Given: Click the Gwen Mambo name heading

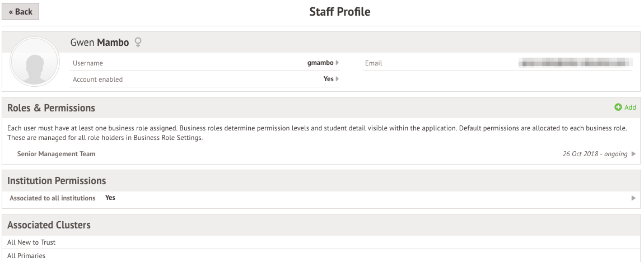Looking at the screenshot, I should pyautogui.click(x=100, y=43).
